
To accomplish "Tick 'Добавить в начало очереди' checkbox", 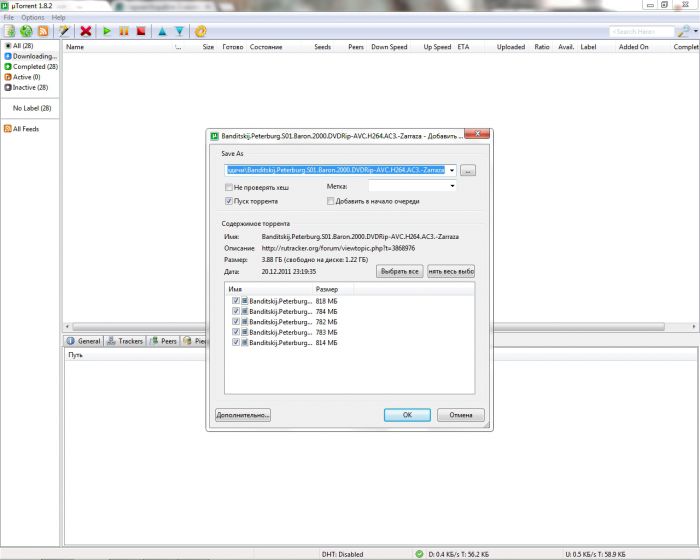I will [331, 201].
